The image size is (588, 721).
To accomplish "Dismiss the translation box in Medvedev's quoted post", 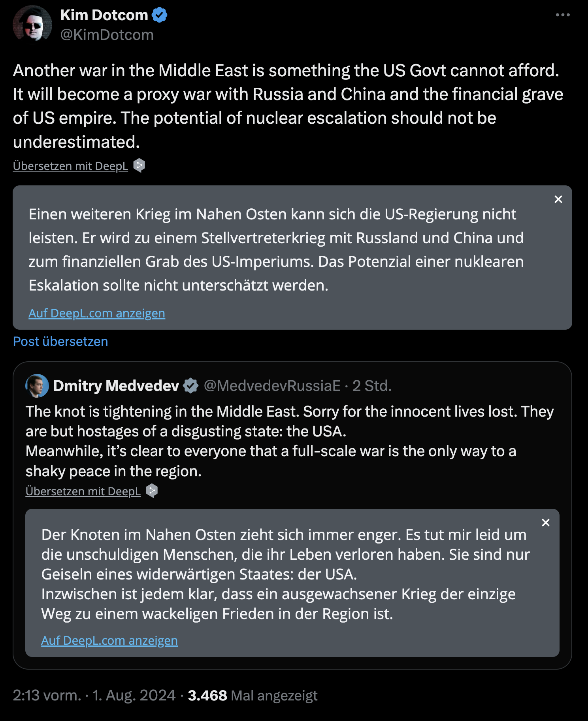I will (x=545, y=523).
